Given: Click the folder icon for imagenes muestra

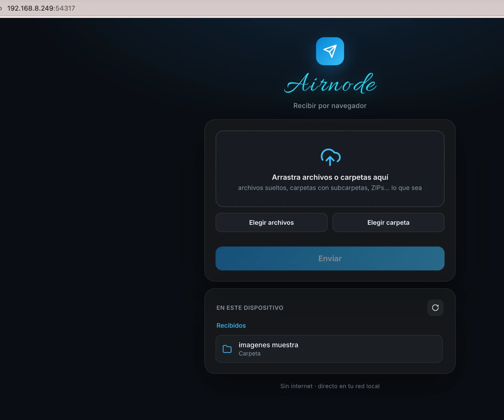Looking at the screenshot, I should coord(227,349).
